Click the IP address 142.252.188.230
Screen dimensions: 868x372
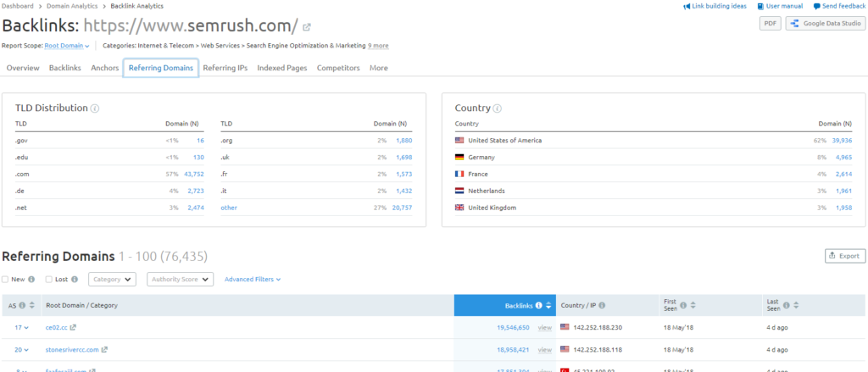point(599,328)
